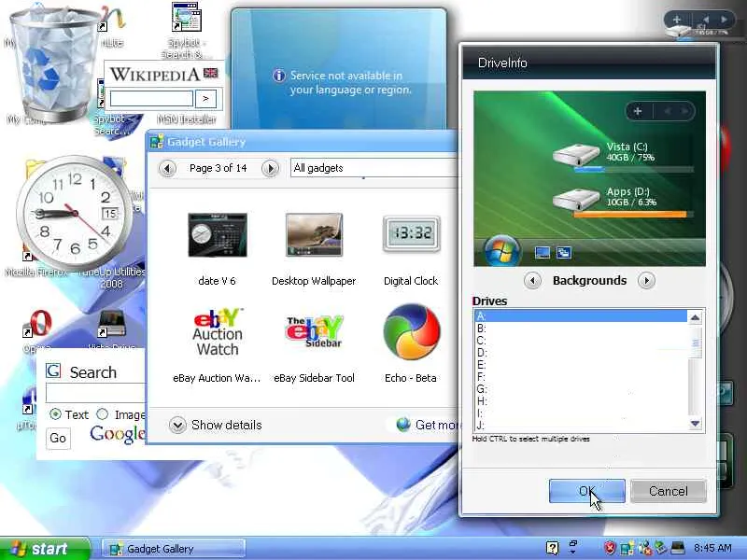Click OK in DriveInfo dialog
The height and width of the screenshot is (560, 747).
pyautogui.click(x=587, y=491)
